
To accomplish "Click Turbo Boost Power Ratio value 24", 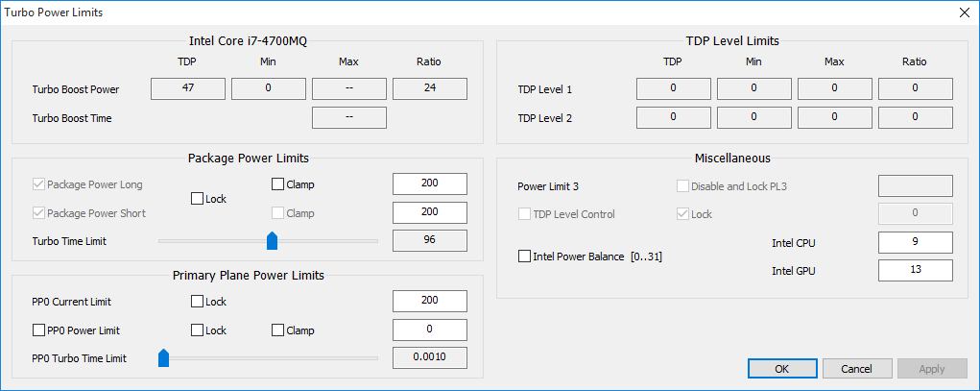I will click(430, 88).
